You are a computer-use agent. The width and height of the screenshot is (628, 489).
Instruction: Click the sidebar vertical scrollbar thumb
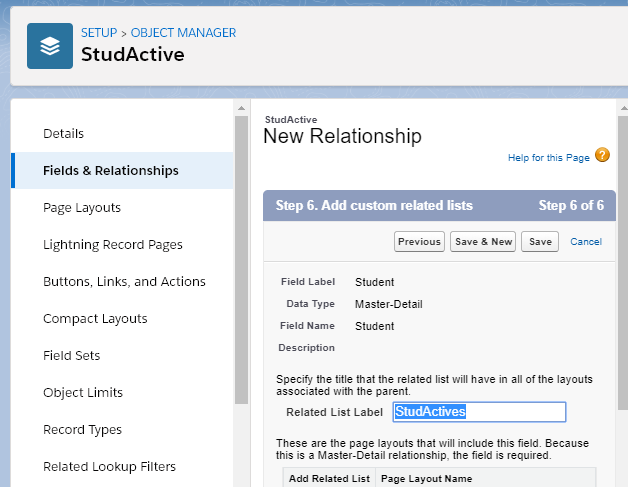(x=241, y=260)
